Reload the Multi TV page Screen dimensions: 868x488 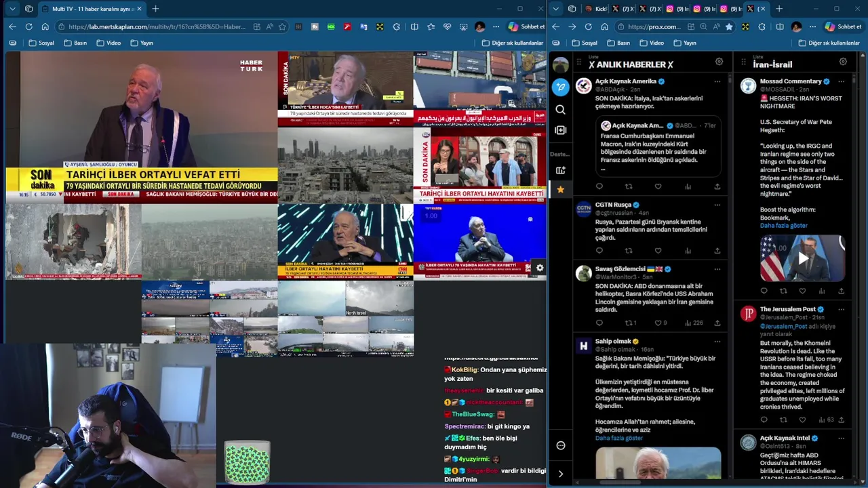click(x=28, y=26)
